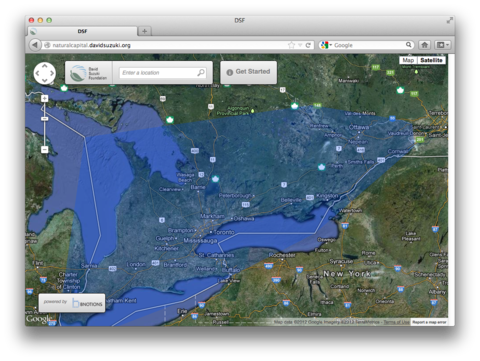The height and width of the screenshot is (361, 480).
Task: Click the David Suzuki Foundation logo
Action: [89, 73]
